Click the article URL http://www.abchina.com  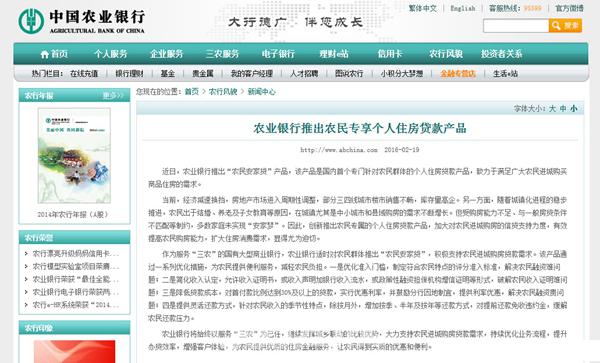339,150
